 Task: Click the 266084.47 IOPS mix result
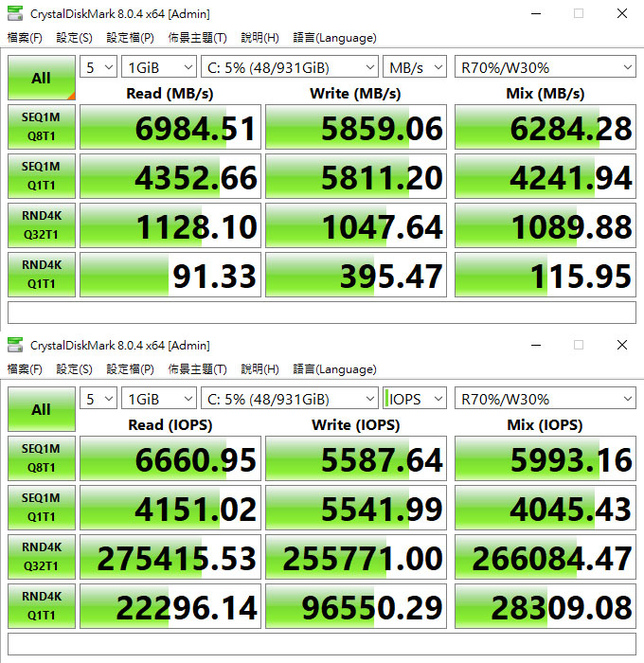[x=546, y=557]
